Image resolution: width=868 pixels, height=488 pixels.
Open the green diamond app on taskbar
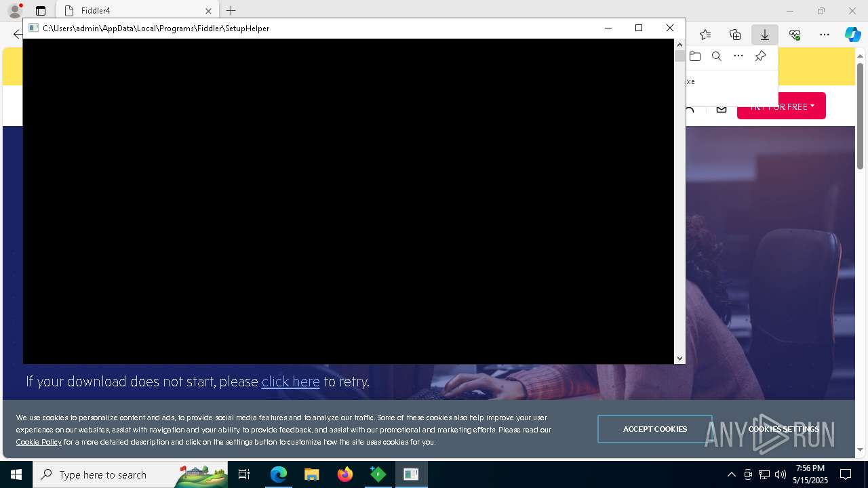[378, 474]
